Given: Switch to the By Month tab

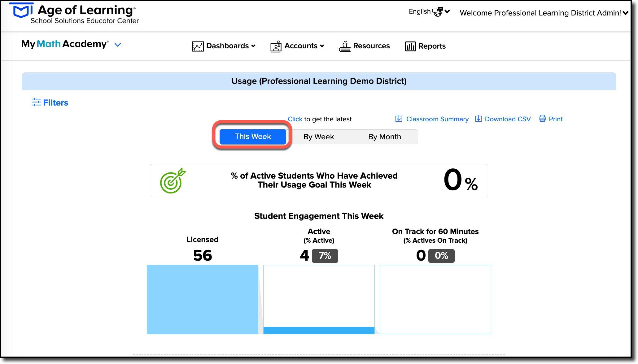Looking at the screenshot, I should (x=385, y=137).
